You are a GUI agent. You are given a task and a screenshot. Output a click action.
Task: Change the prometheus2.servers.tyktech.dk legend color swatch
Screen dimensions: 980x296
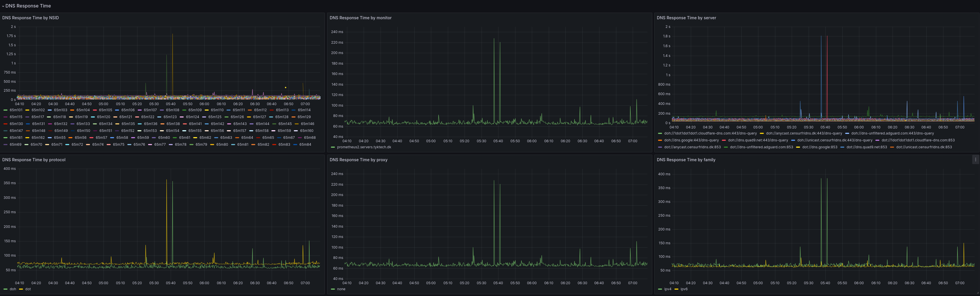(333, 147)
